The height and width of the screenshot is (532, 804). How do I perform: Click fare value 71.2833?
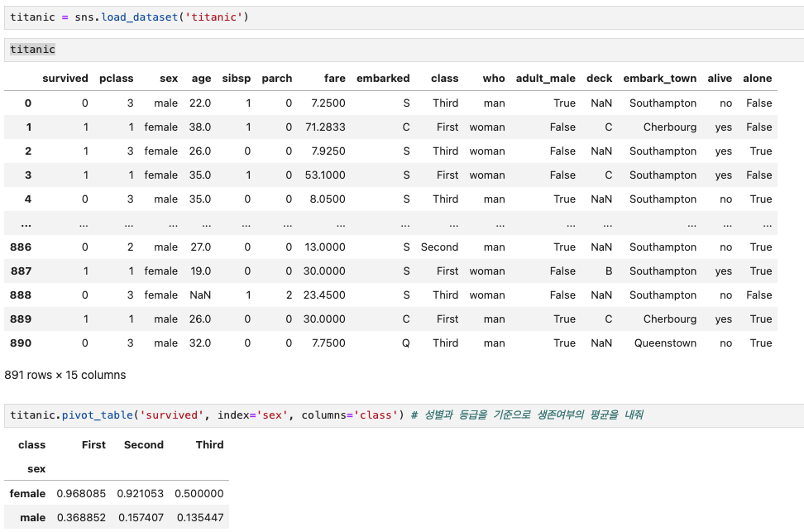click(x=325, y=127)
